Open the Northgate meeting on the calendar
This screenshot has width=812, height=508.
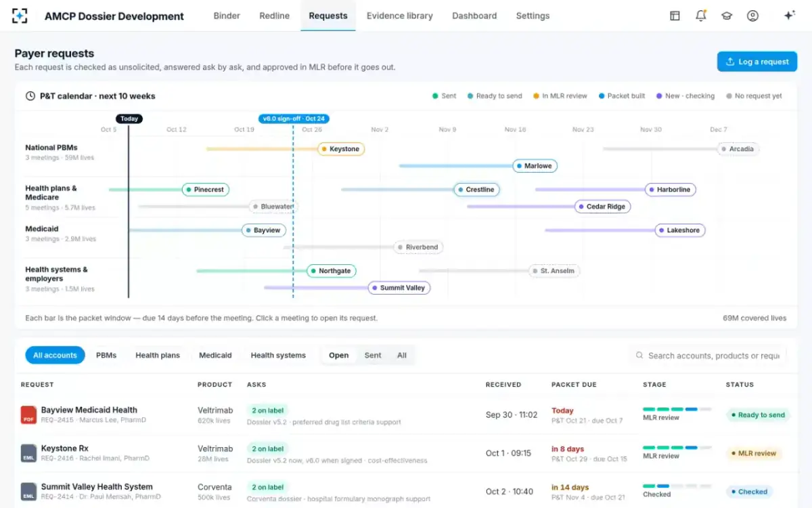click(x=331, y=271)
